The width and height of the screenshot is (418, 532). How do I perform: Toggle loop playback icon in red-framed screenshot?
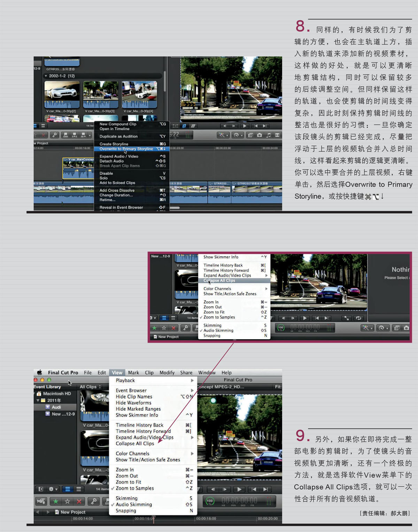pos(358,318)
